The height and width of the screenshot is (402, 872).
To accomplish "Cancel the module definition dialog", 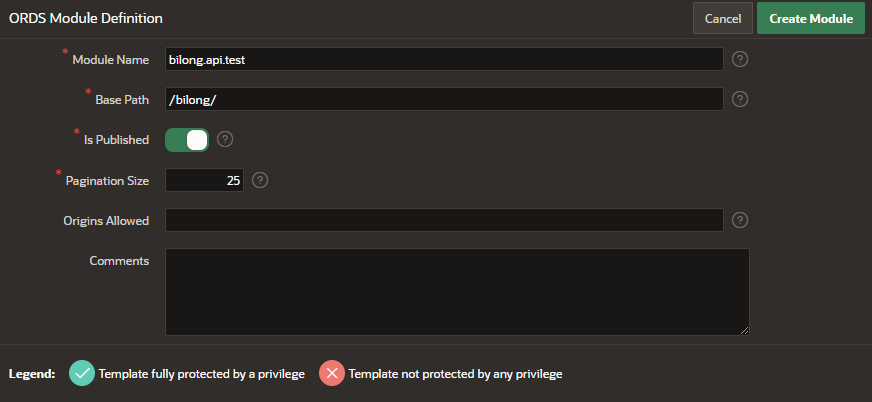I will point(722,18).
